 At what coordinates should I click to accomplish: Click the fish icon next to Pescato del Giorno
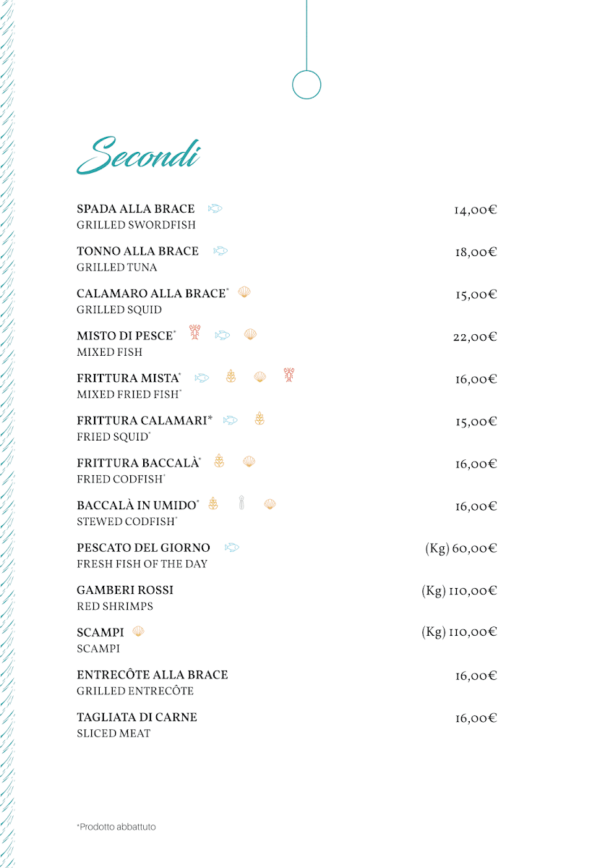pyautogui.click(x=231, y=548)
